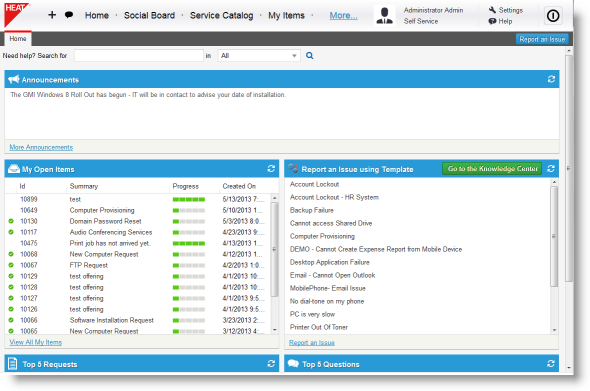Click green status icon for item 10117
The height and width of the screenshot is (391, 590).
click(11, 232)
